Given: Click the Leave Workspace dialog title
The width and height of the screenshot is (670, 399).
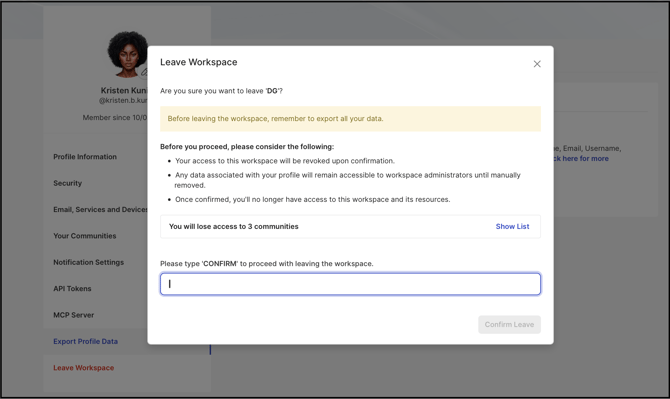Looking at the screenshot, I should pyautogui.click(x=199, y=62).
